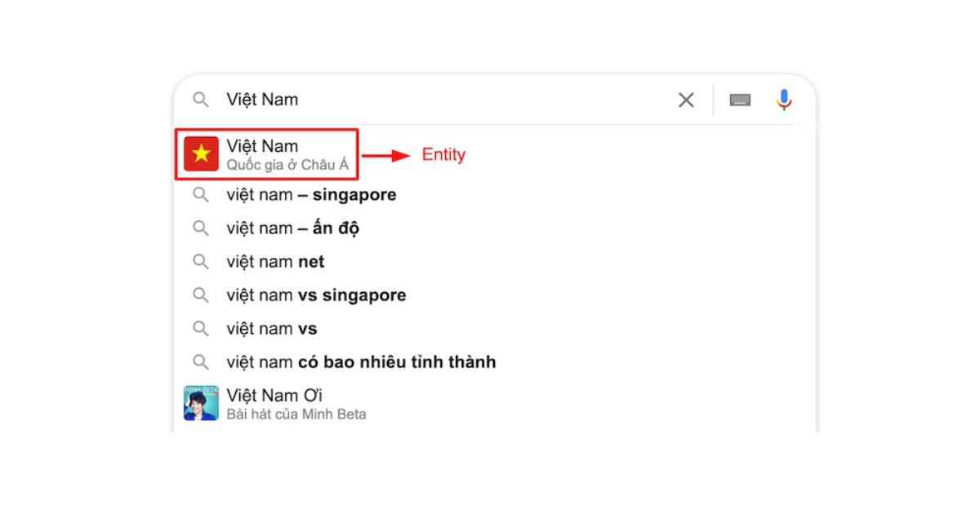Click the Vietnam flag entity icon

click(201, 154)
